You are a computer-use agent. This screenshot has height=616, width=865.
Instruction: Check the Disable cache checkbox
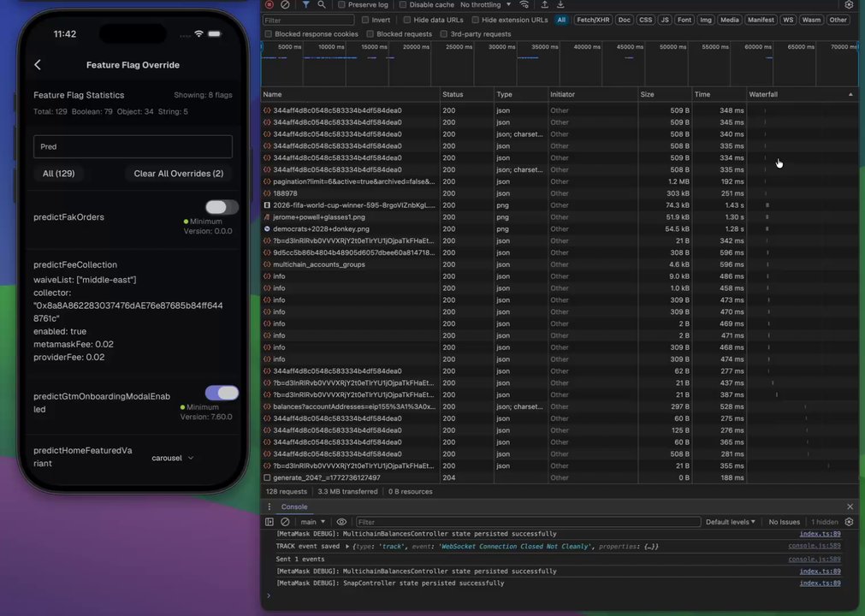[404, 4]
